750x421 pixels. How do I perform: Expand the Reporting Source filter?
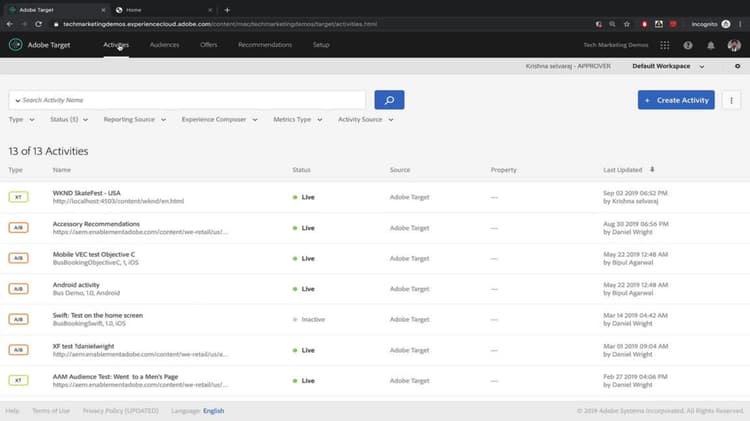[x=135, y=120]
